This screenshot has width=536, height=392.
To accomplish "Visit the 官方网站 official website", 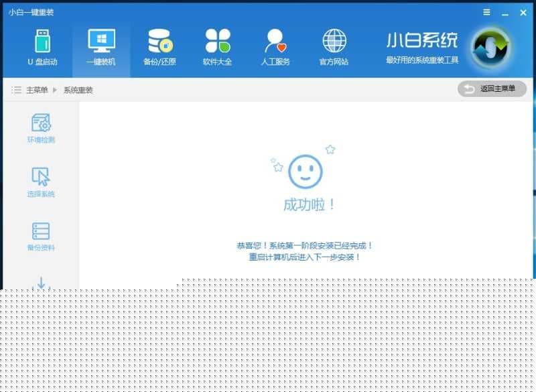I will (x=334, y=47).
